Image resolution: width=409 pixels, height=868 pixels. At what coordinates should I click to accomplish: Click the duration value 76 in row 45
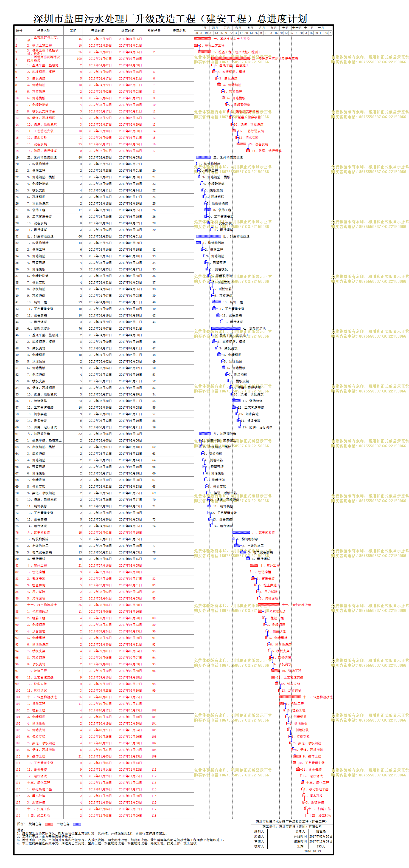[80, 329]
